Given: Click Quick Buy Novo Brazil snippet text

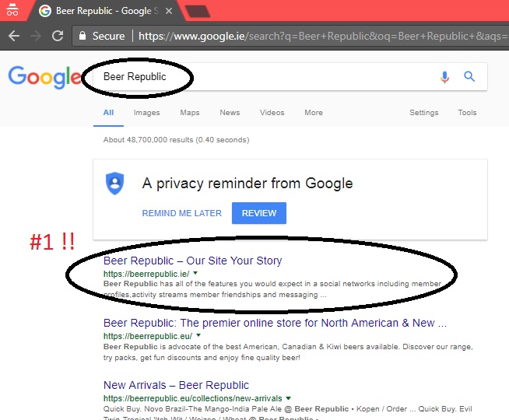Looking at the screenshot, I should [288, 412].
